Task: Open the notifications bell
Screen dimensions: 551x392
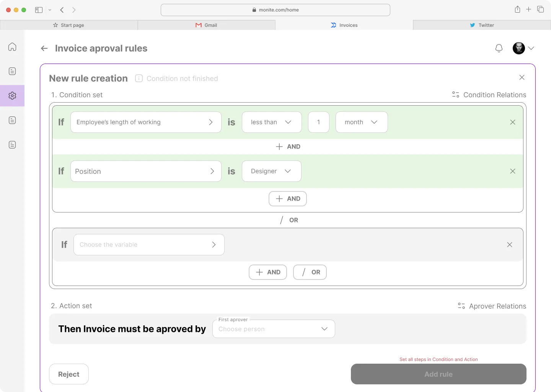Action: point(499,48)
